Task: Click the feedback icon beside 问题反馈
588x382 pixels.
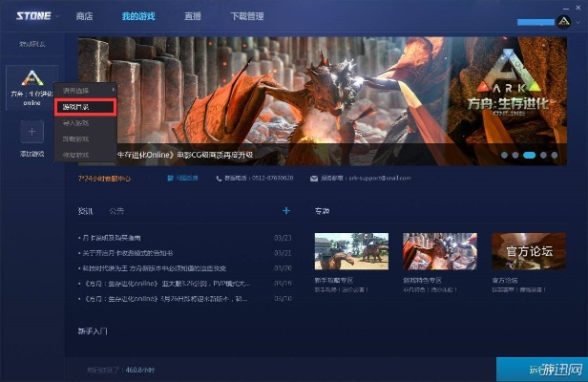Action: [x=170, y=178]
